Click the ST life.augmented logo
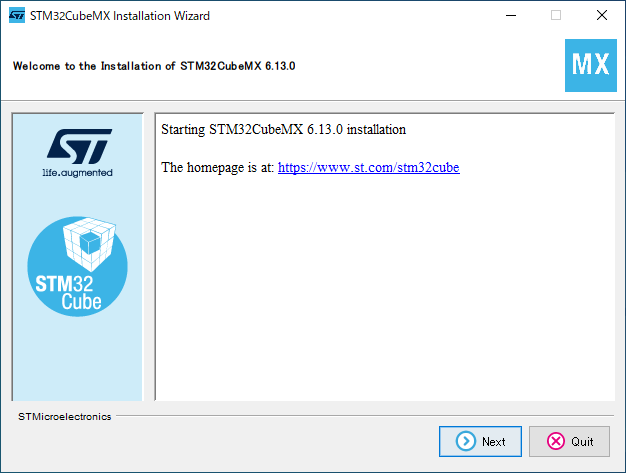This screenshot has height=473, width=626. (x=78, y=153)
